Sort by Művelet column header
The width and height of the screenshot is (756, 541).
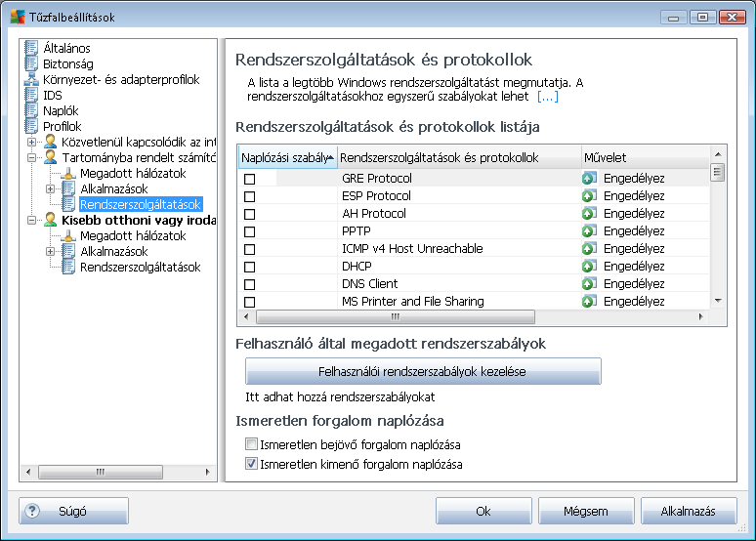click(645, 157)
